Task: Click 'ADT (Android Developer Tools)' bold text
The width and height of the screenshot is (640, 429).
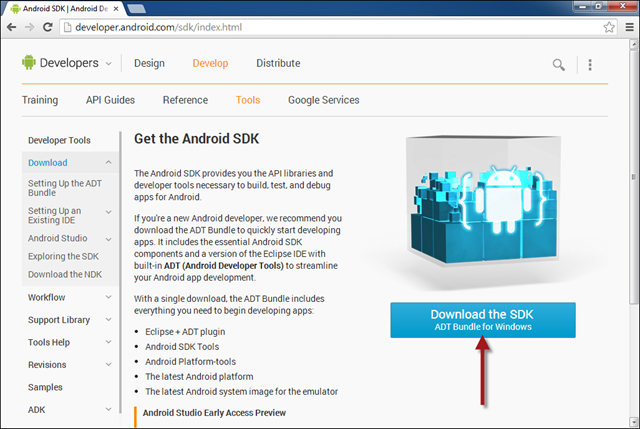Action: click(224, 266)
